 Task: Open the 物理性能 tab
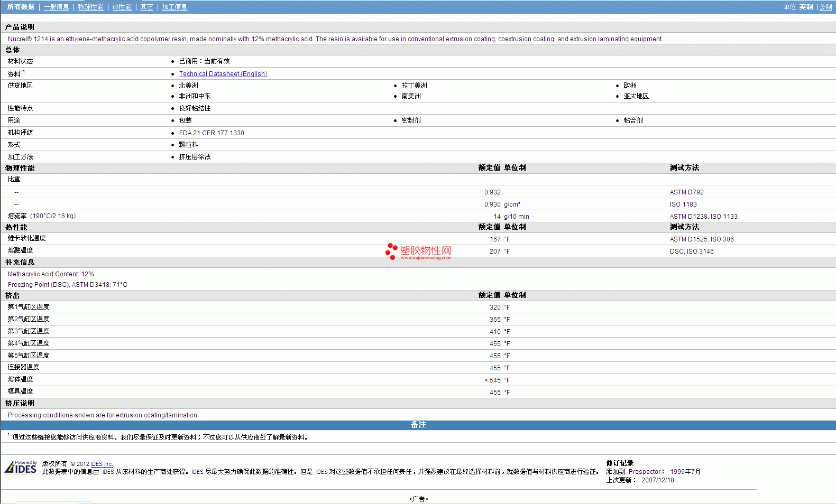point(90,7)
